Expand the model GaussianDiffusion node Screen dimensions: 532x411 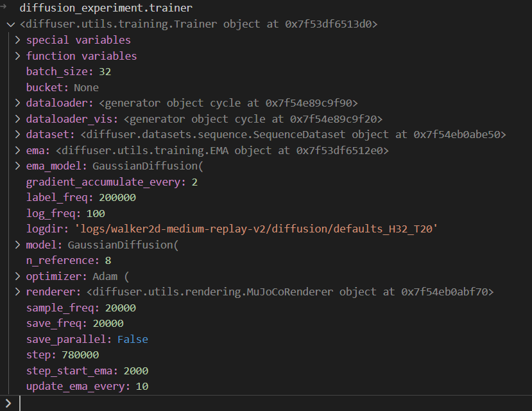[x=17, y=245]
